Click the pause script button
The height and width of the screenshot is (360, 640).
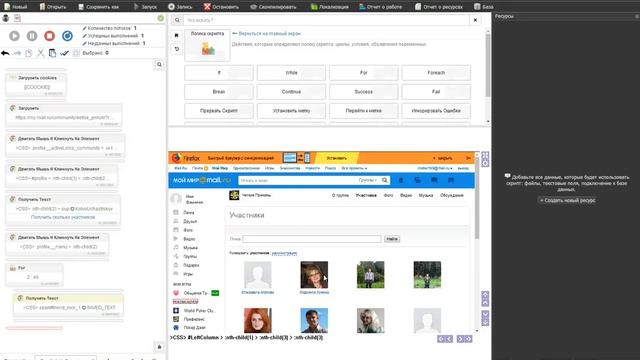(32, 36)
